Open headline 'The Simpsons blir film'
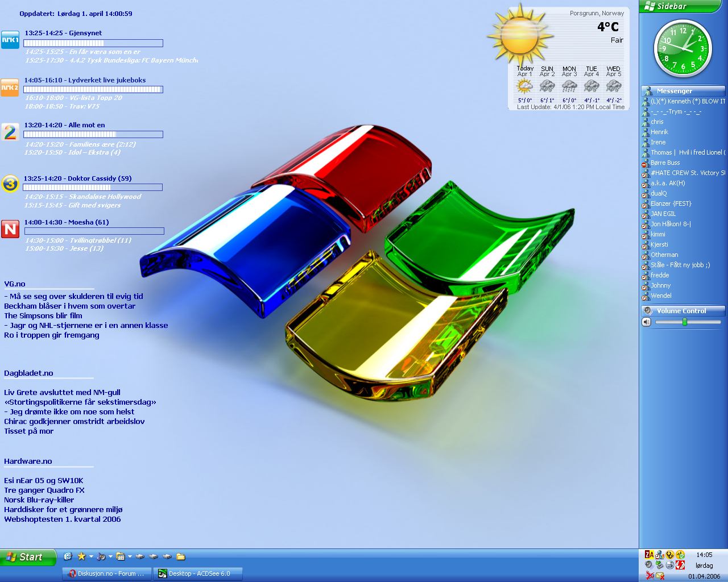The height and width of the screenshot is (582, 728). 43,315
